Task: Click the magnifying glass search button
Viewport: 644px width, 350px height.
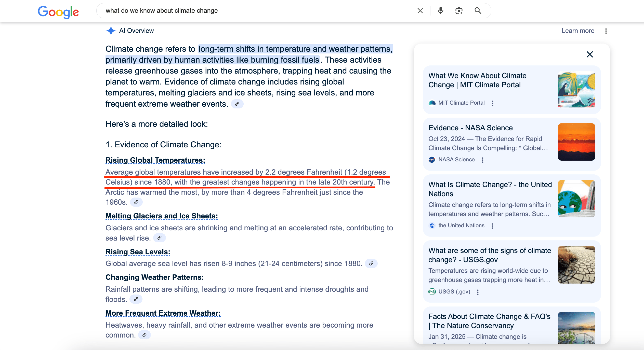Action: coord(478,11)
